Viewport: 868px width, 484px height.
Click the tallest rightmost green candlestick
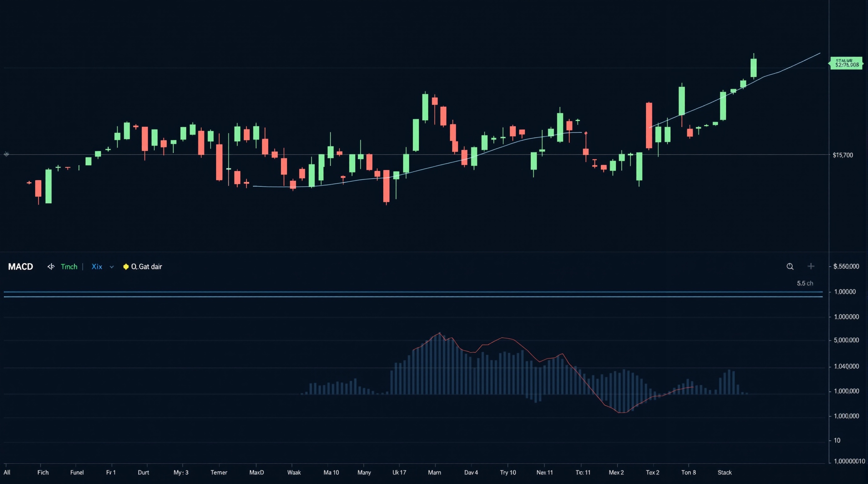pos(754,68)
